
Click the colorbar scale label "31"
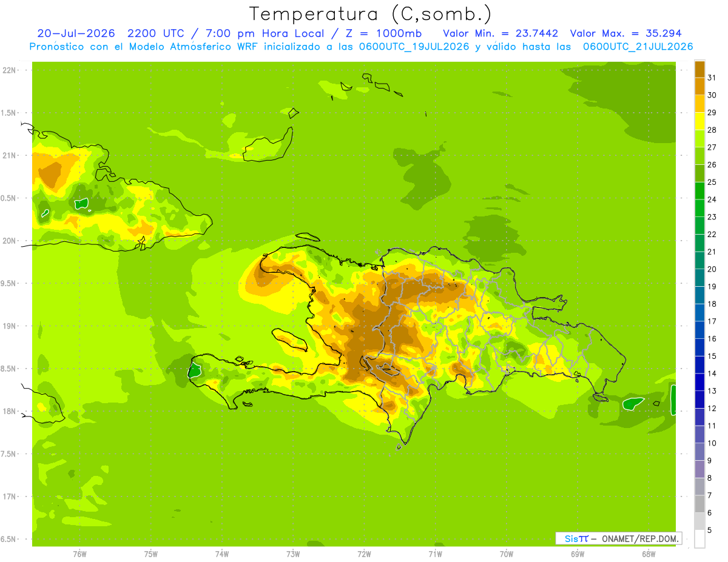[712, 77]
